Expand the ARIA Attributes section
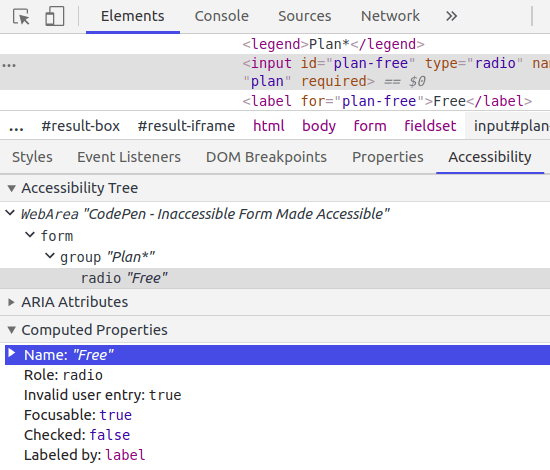 tap(11, 302)
